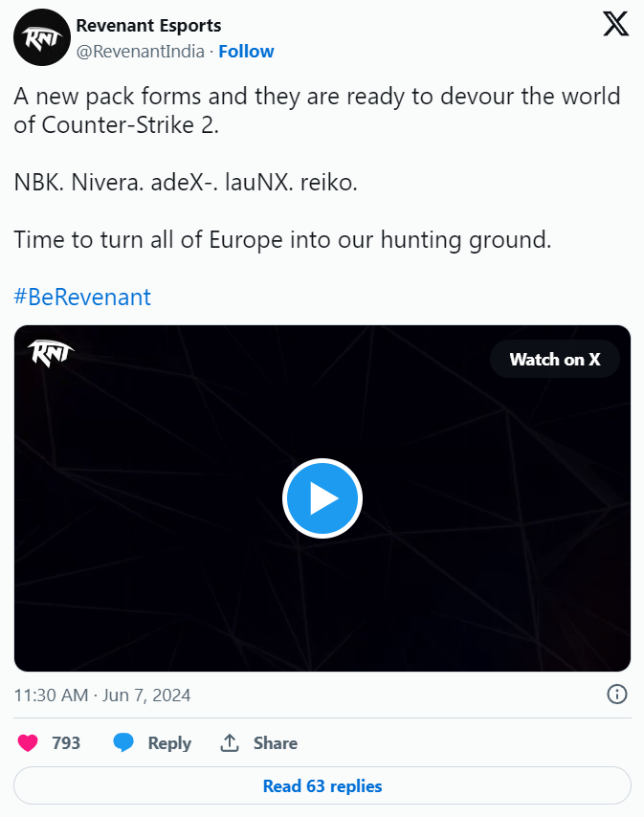Open the Revenant Esports display name
The width and height of the screenshot is (644, 817).
point(148,26)
